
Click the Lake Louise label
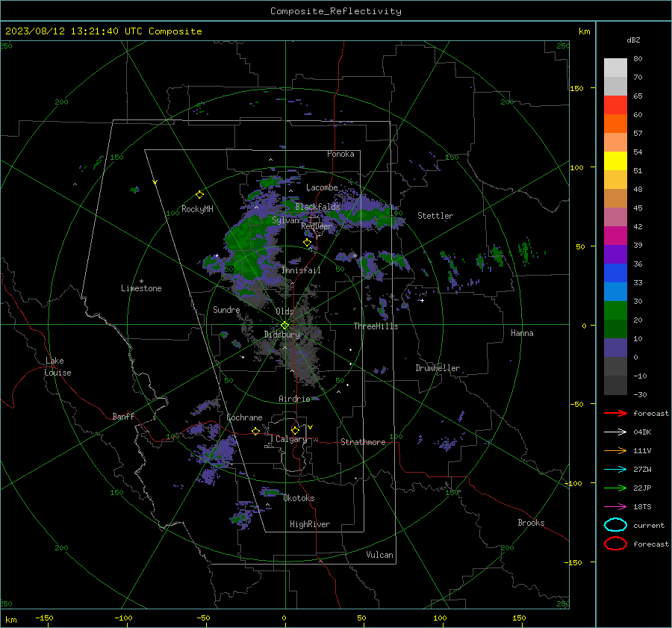pos(57,367)
